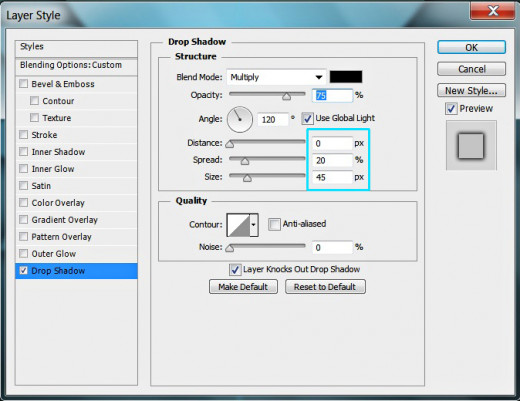Open the black shadow color swatch

click(346, 77)
